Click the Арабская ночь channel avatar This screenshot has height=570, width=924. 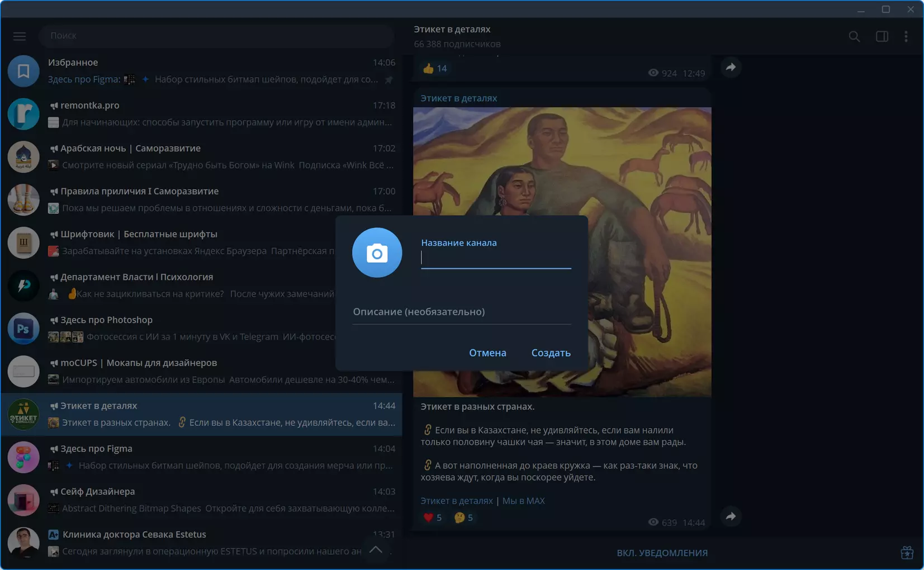pos(23,157)
